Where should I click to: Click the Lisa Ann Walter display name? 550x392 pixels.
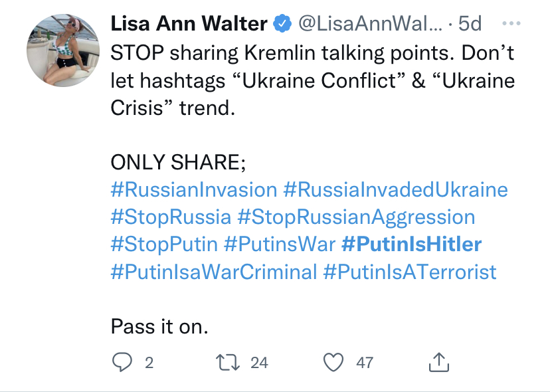189,25
